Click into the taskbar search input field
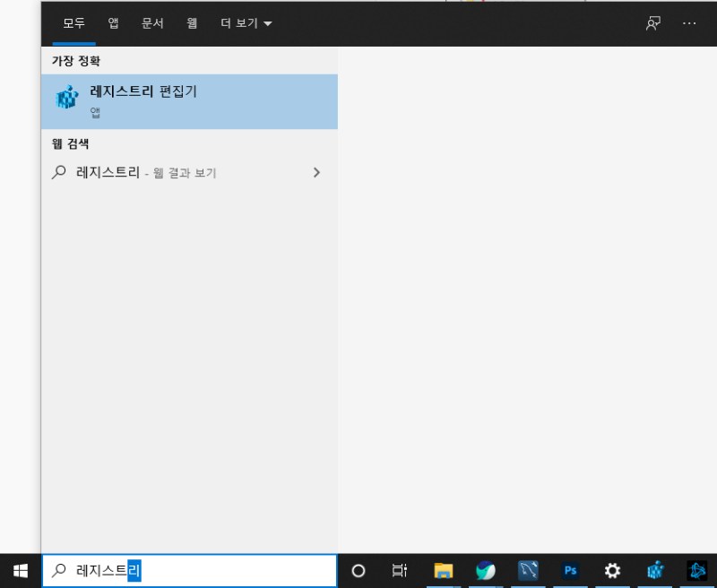This screenshot has height=588, width=717. (x=189, y=570)
